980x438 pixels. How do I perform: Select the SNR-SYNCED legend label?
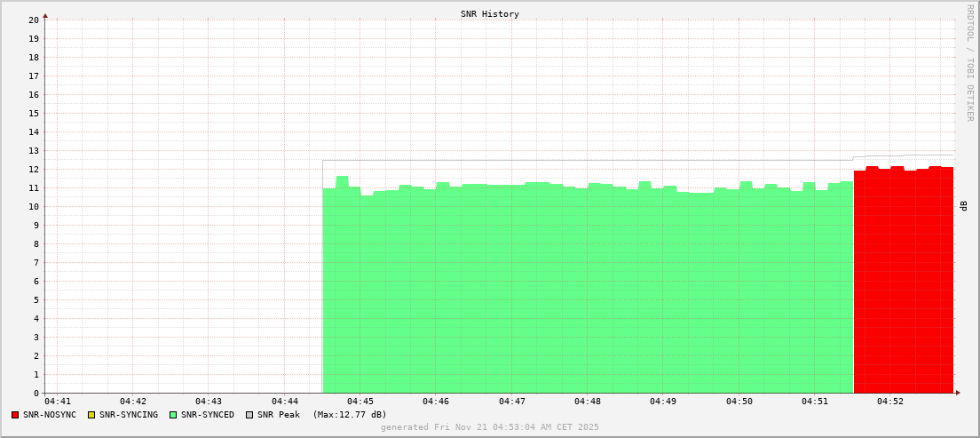click(x=208, y=415)
